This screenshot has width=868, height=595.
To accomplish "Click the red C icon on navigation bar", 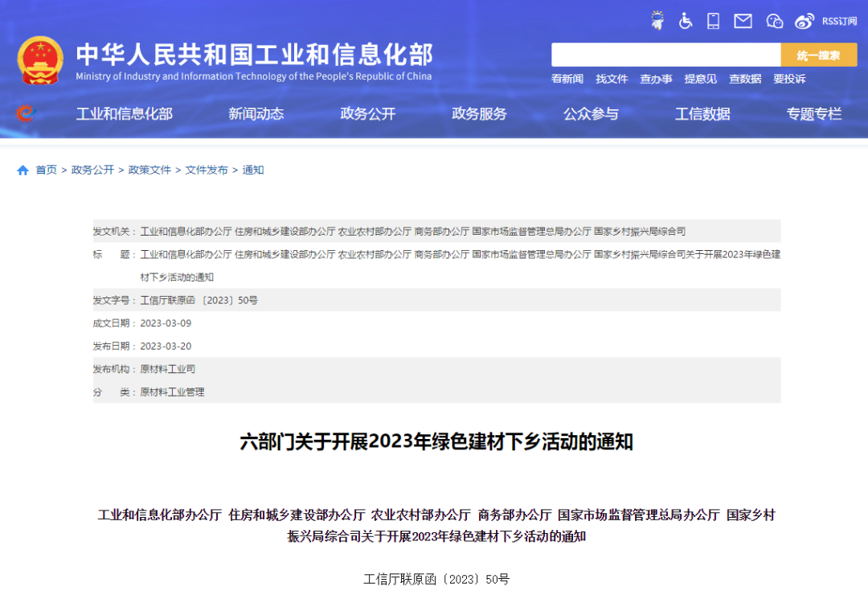I will click(25, 113).
